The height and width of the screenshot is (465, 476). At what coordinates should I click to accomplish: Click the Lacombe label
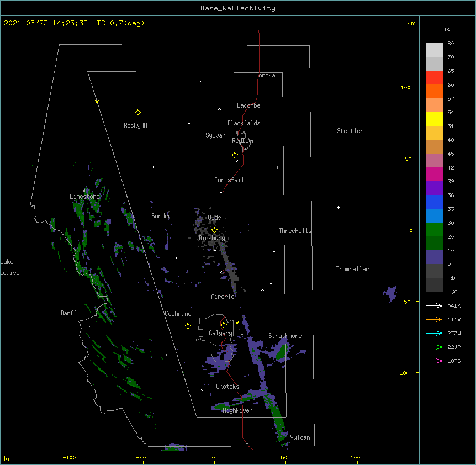pyautogui.click(x=248, y=105)
